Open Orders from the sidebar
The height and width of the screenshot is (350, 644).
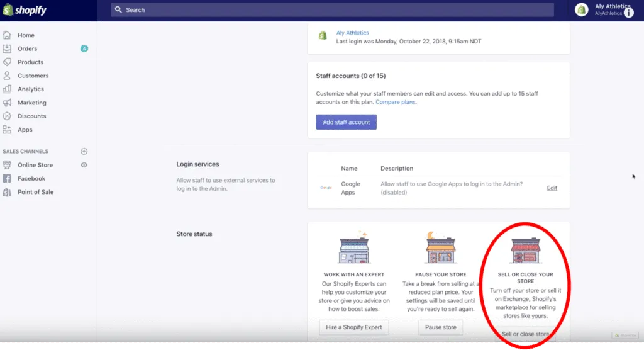[27, 48]
